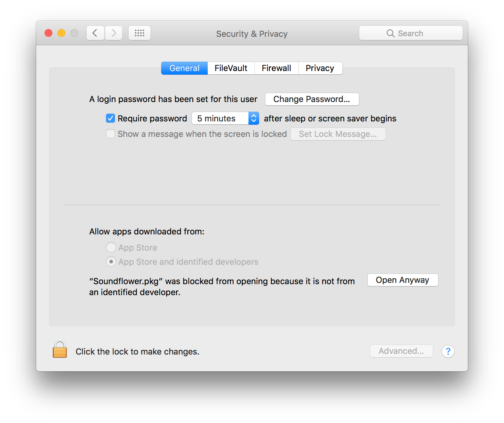Open the Firewall tab
504x423 pixels.
pyautogui.click(x=276, y=68)
